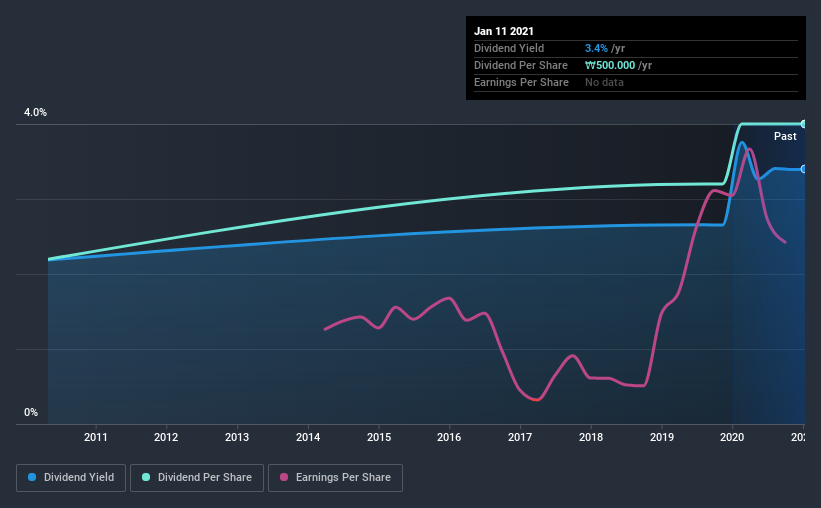Click the Past label on the chart
821x508 pixels.
pos(785,136)
